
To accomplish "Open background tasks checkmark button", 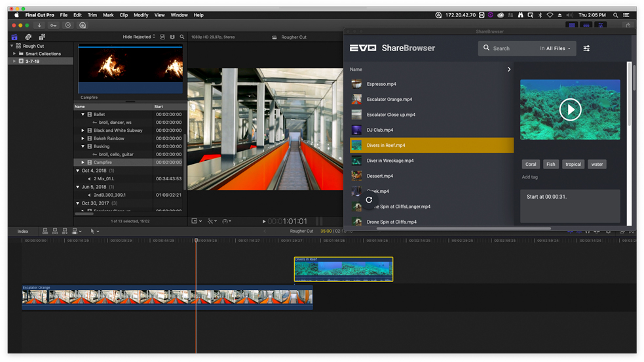I will 68,25.
